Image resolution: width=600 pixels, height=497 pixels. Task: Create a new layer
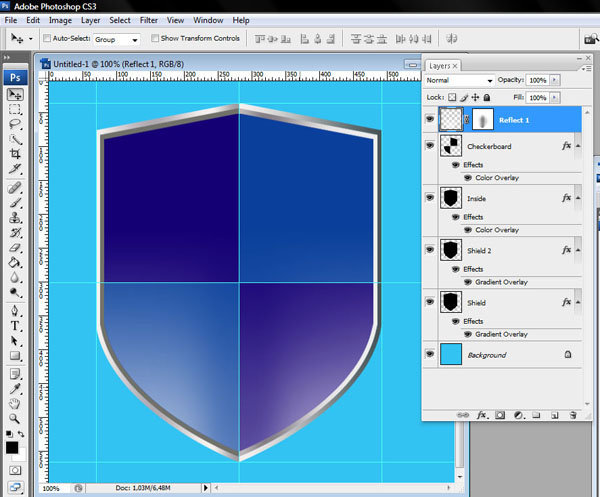point(555,415)
